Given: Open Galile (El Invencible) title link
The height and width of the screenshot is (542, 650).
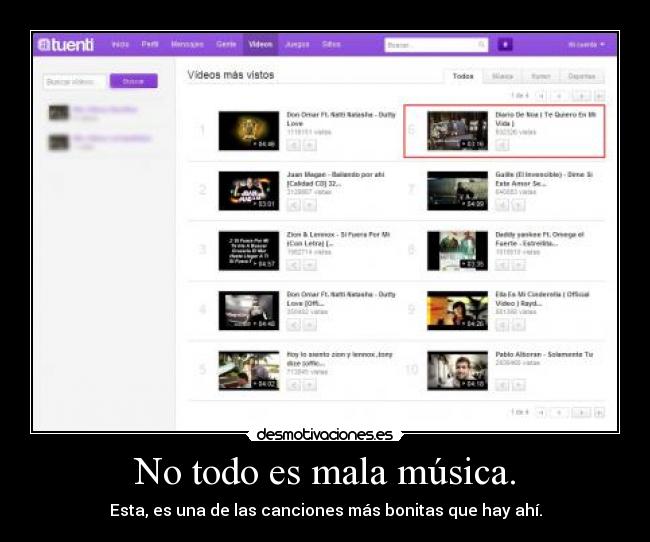Looking at the screenshot, I should pyautogui.click(x=544, y=179).
